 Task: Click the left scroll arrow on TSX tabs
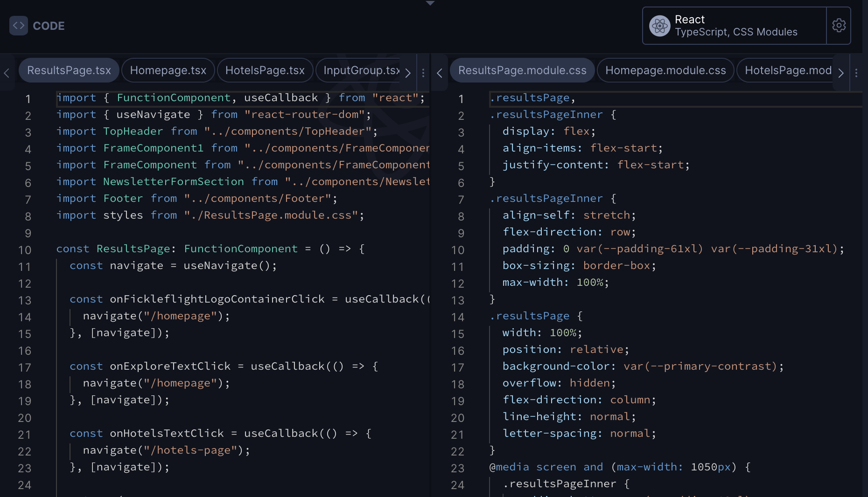coord(6,73)
